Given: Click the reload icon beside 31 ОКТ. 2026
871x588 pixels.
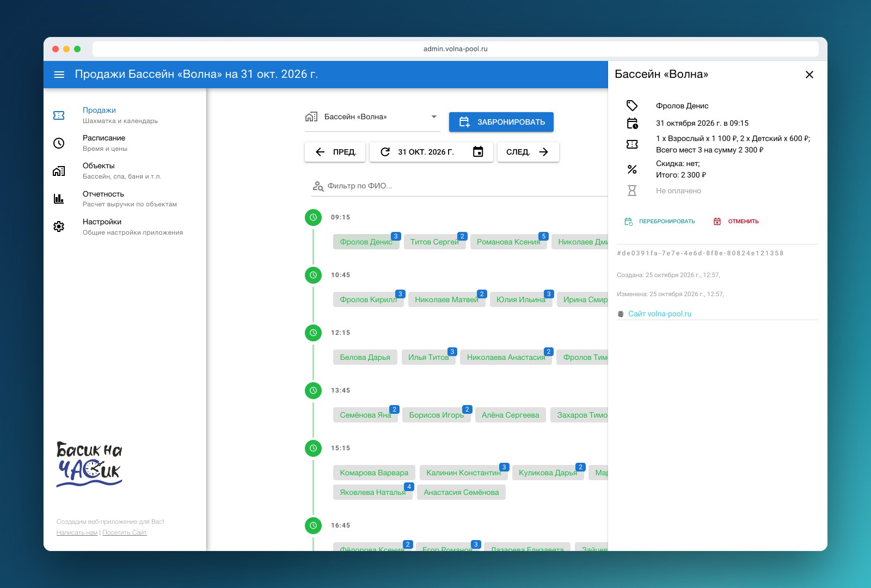Looking at the screenshot, I should (x=385, y=152).
